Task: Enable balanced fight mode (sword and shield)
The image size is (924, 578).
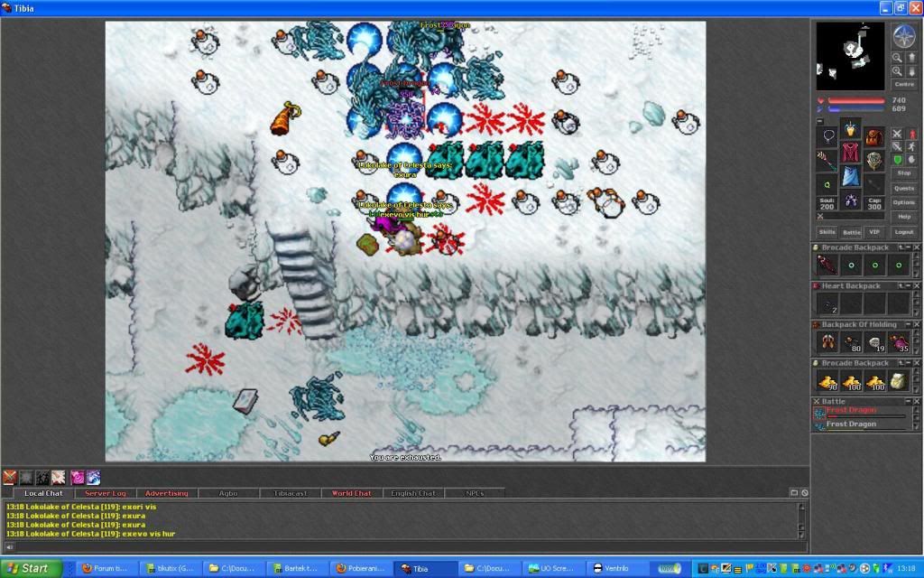Action: 897,146
